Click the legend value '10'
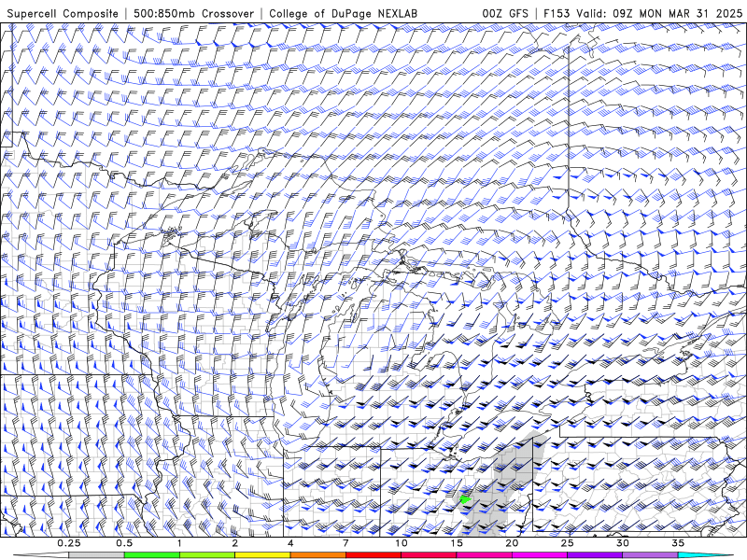This screenshot has width=747, height=560. click(402, 543)
